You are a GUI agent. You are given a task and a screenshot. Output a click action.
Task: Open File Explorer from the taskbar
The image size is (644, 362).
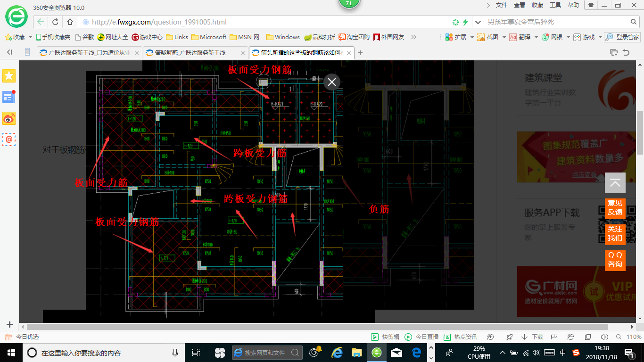tap(356, 353)
